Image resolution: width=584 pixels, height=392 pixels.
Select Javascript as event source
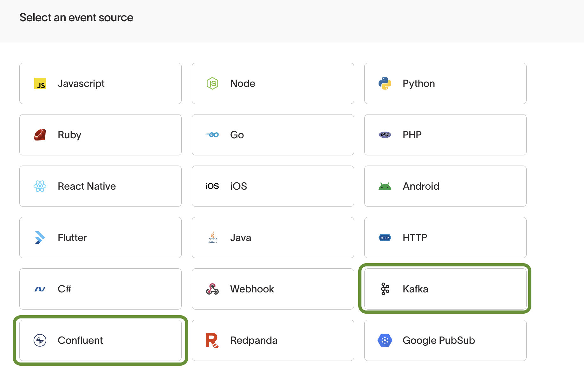[101, 83]
